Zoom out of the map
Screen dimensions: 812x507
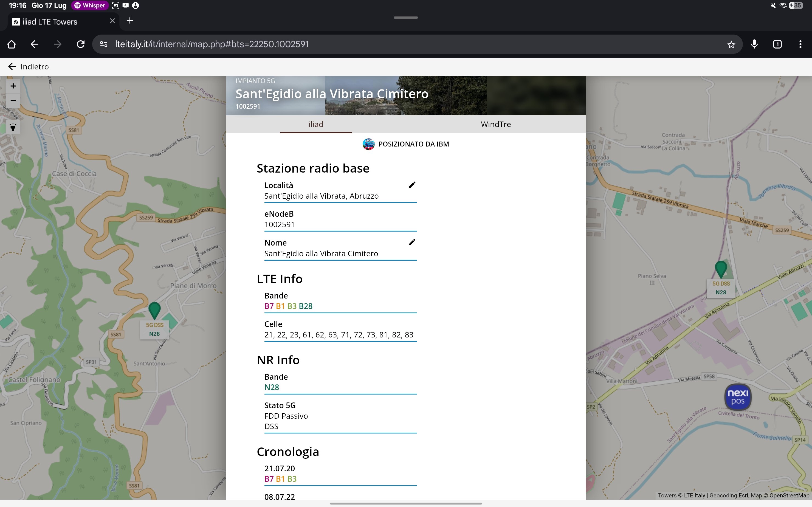(13, 101)
